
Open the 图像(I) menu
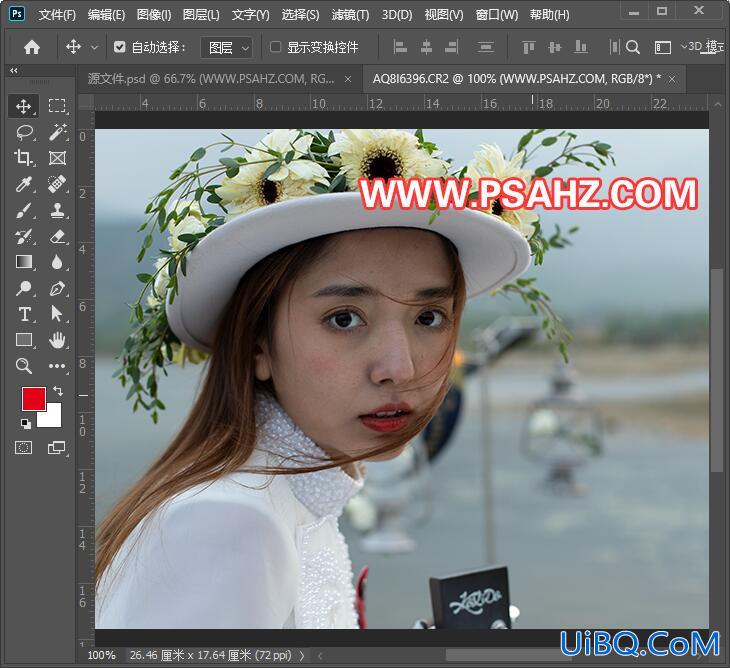154,15
